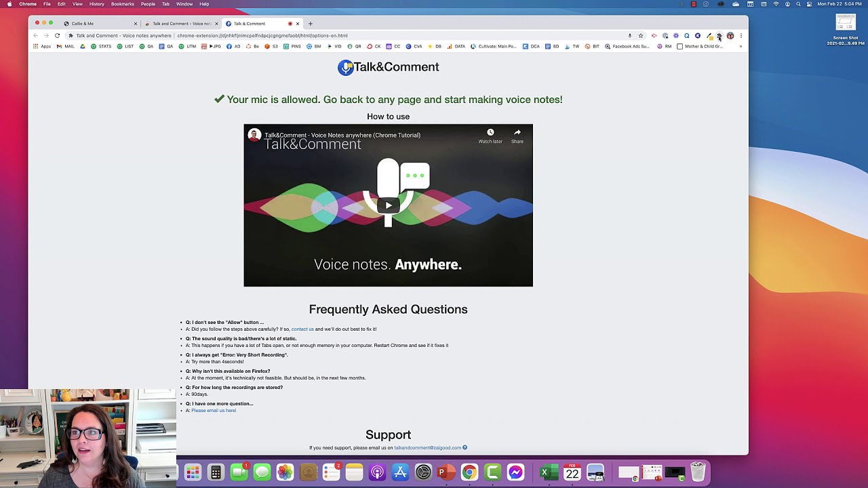Click the color picker extension icon
The height and width of the screenshot is (488, 868).
[709, 36]
